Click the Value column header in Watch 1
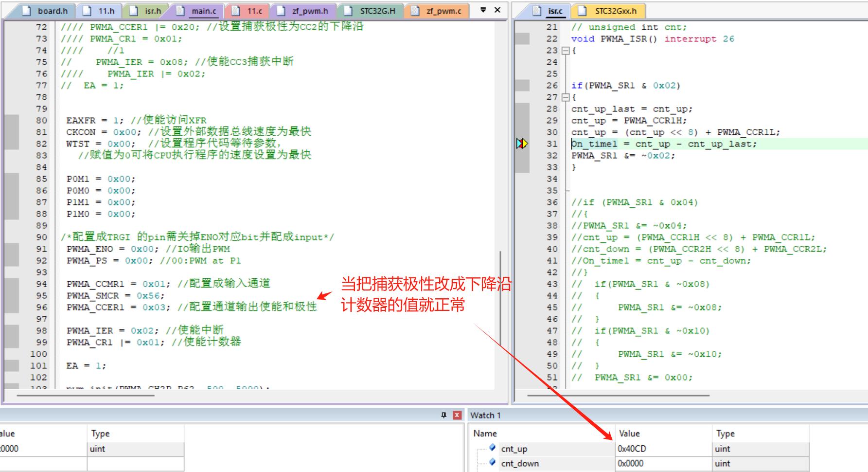The width and height of the screenshot is (868, 472). (629, 433)
